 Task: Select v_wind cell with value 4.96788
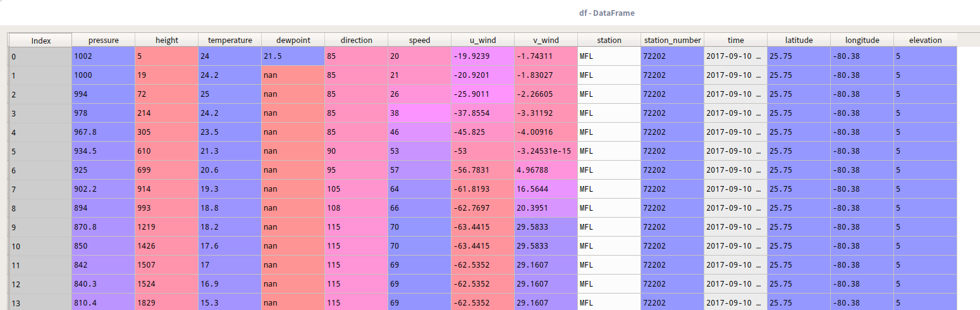[x=546, y=170]
